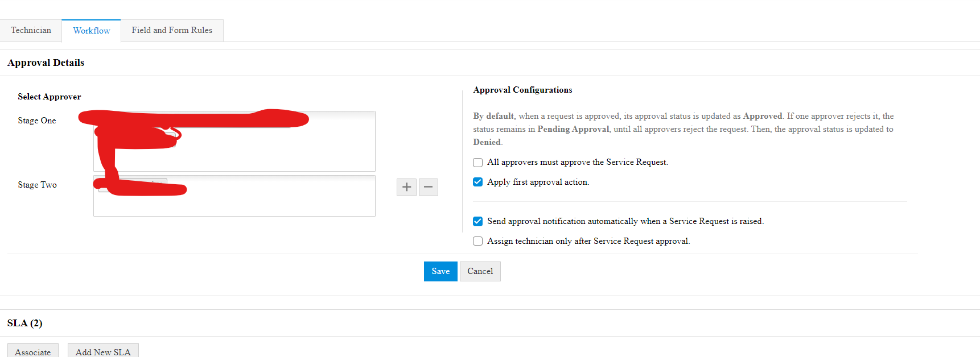Screen dimensions: 980x357
Task: Enable all approvers must approve checkbox
Action: [x=478, y=163]
